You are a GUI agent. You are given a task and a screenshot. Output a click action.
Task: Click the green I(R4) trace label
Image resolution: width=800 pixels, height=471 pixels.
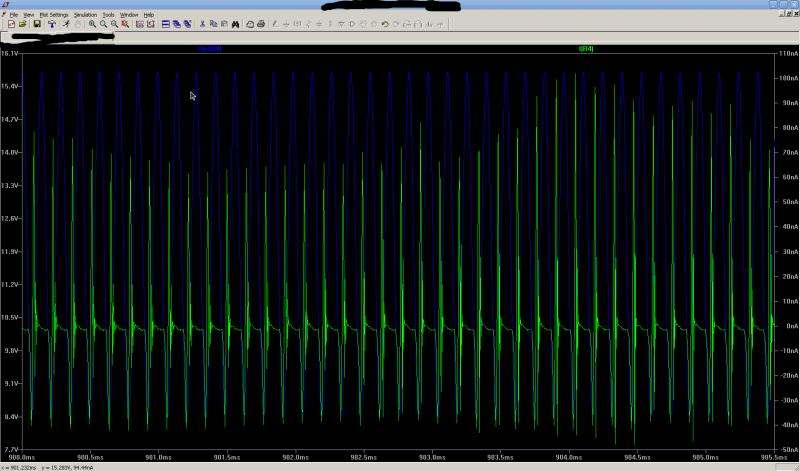point(585,48)
